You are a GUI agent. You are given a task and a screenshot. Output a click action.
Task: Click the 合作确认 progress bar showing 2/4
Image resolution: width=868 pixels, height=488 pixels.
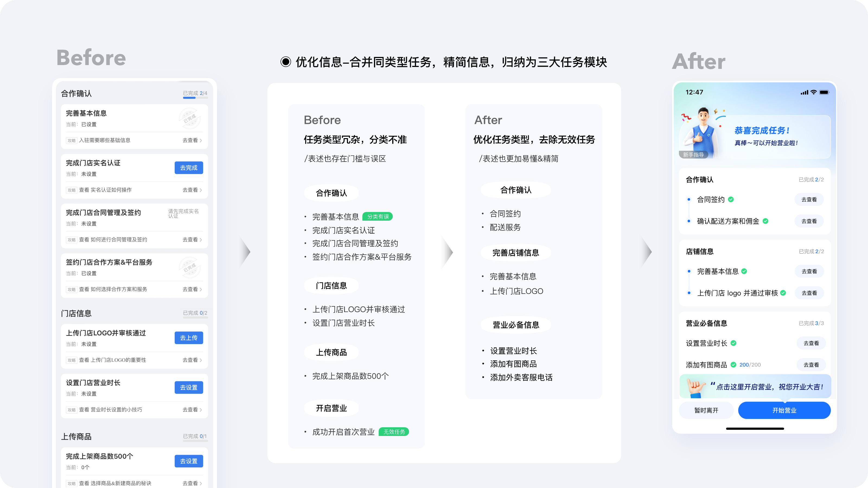click(195, 98)
